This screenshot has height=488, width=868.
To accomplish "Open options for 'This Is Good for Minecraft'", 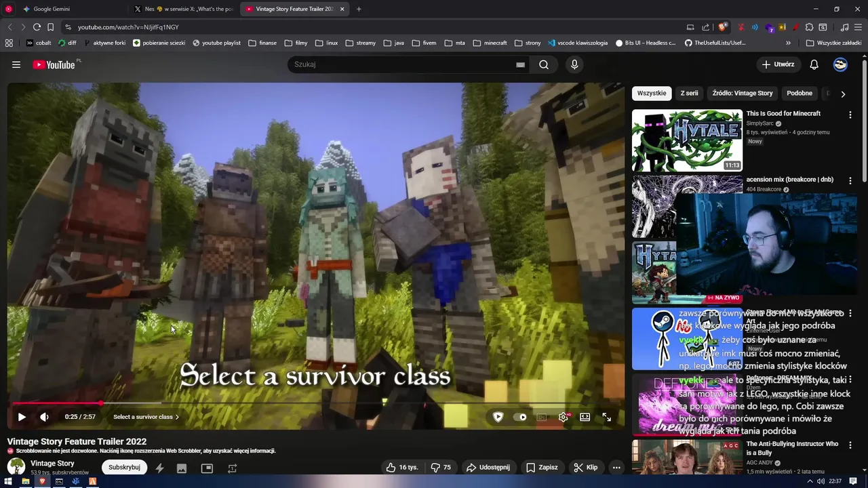I will click(850, 115).
